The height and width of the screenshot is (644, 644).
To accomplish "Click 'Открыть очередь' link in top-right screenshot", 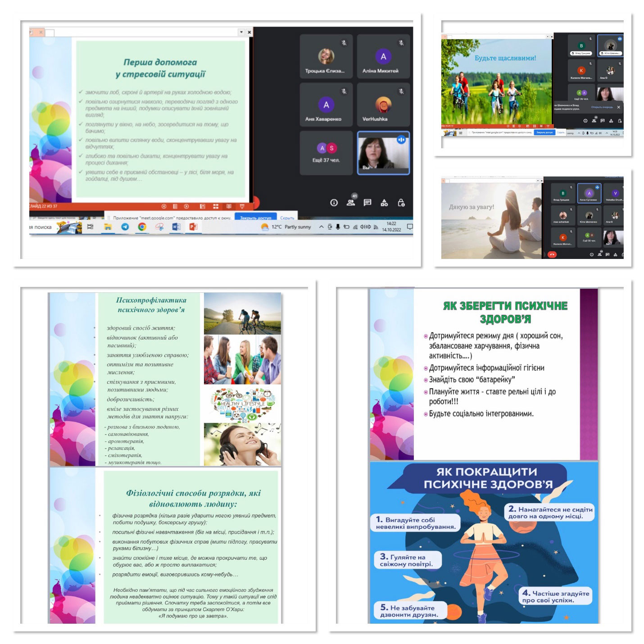I will [x=602, y=107].
